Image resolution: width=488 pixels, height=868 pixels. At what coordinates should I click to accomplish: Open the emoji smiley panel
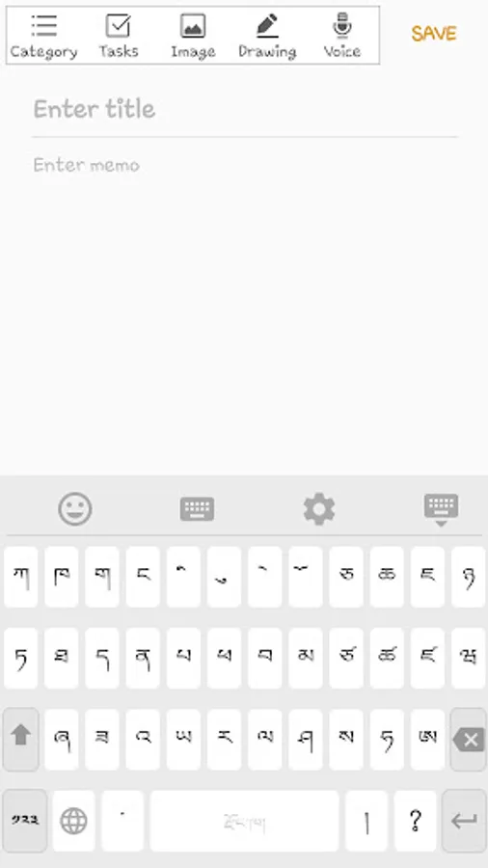click(75, 508)
